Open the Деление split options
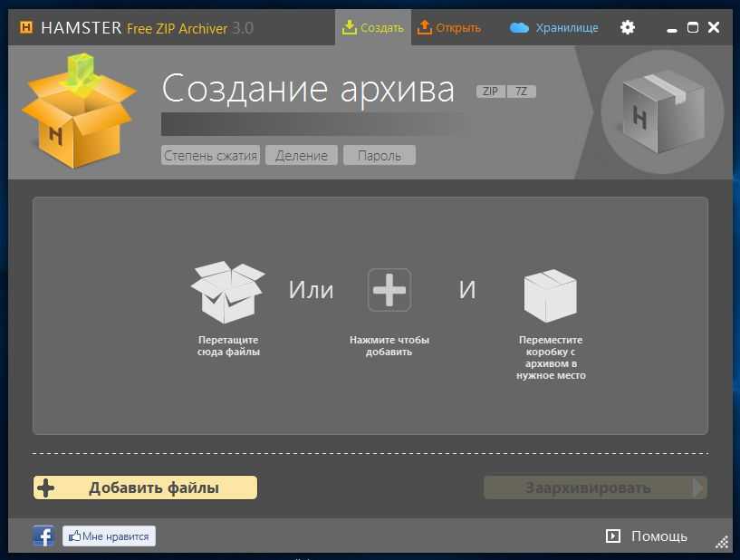Screen dimensions: 740x560 [x=302, y=156]
